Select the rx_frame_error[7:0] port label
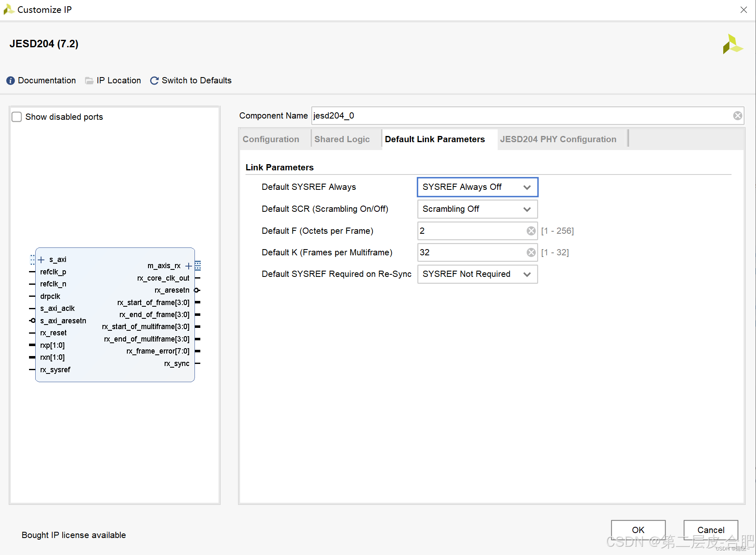Image resolution: width=756 pixels, height=555 pixels. [x=158, y=351]
